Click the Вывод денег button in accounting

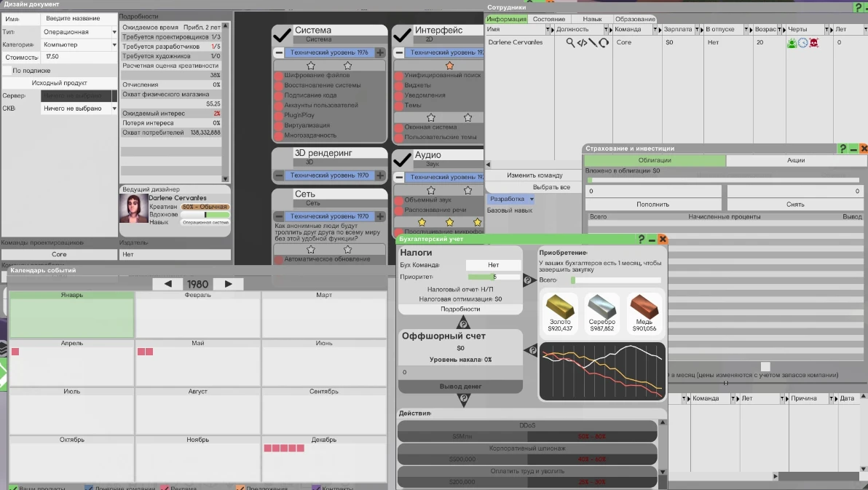pos(459,387)
